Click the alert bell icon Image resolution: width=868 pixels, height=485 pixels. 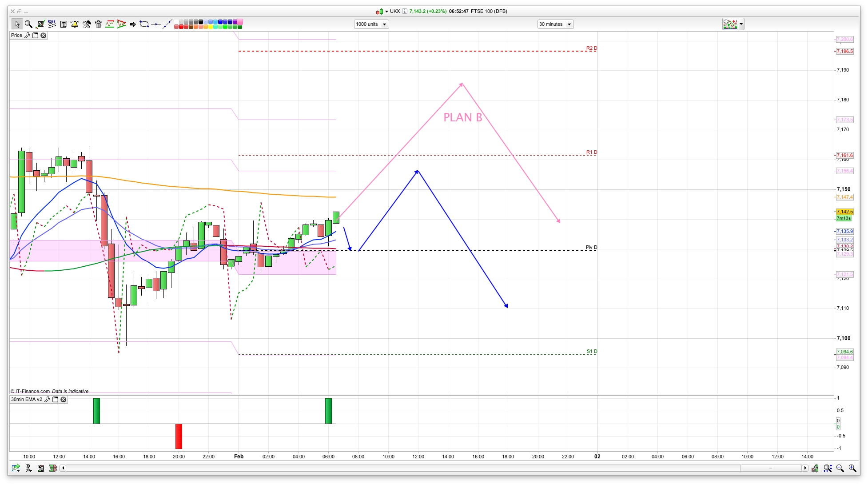tap(75, 24)
